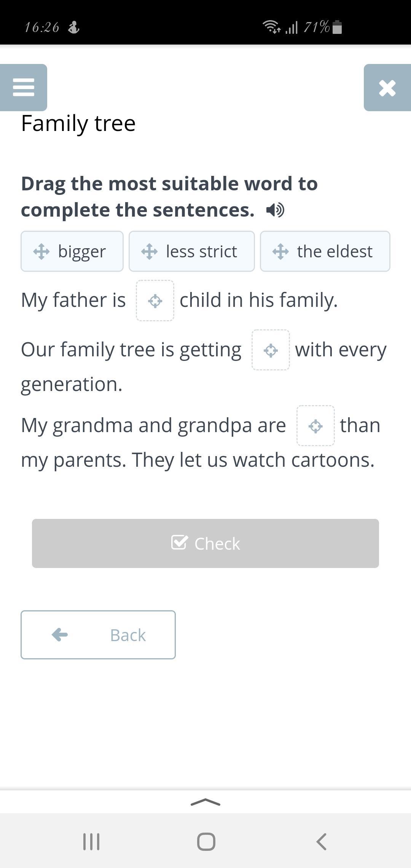Click the move handle on 'the eldest' tile
Screen dimensions: 411x868
pyautogui.click(x=280, y=252)
